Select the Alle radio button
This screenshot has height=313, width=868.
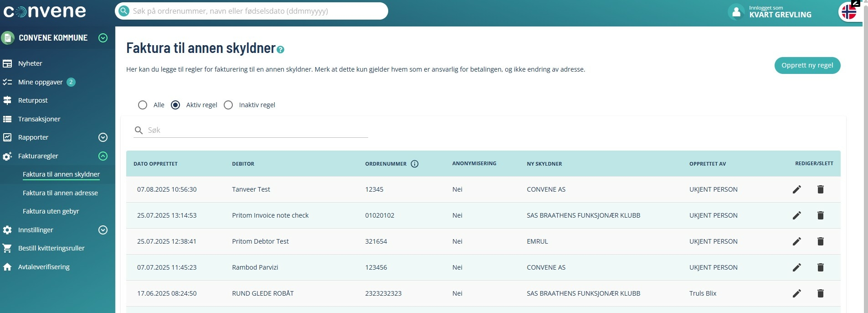coord(143,105)
